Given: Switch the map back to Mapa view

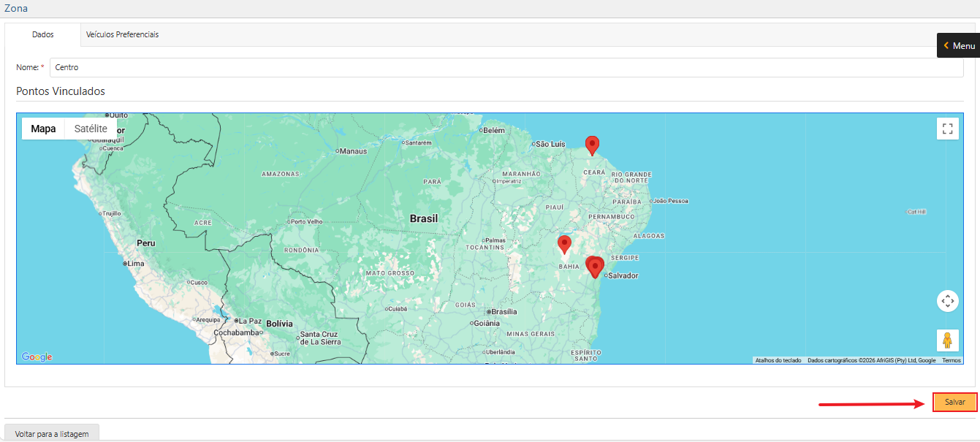Looking at the screenshot, I should (42, 129).
